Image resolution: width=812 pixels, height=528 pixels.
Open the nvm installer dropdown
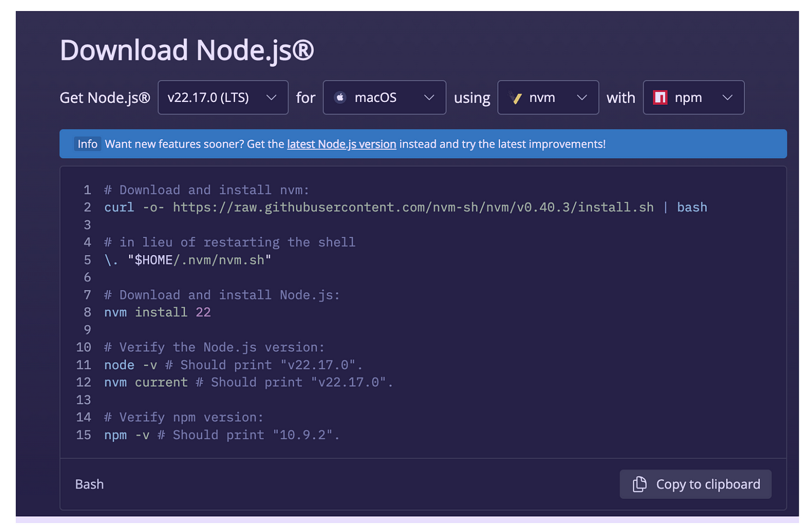point(548,97)
